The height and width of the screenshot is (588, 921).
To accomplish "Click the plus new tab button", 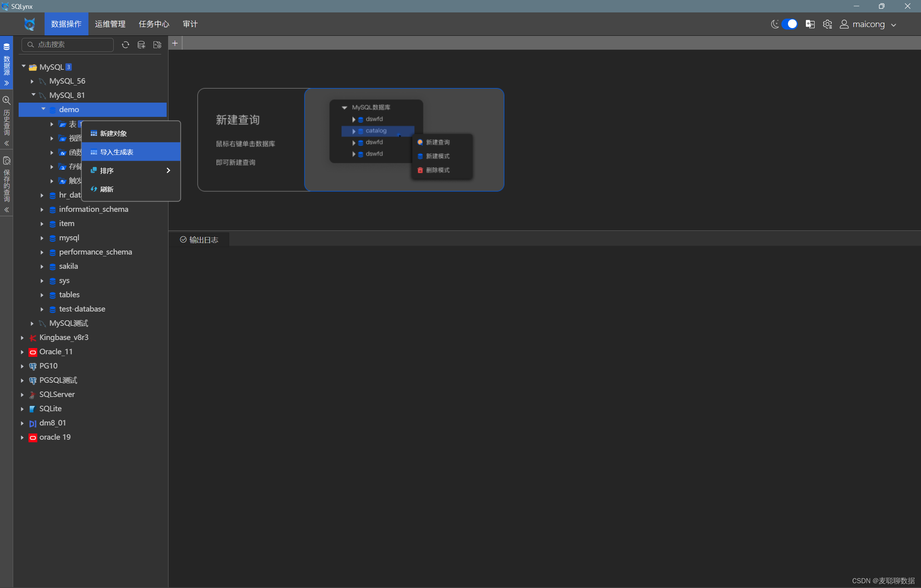I will (175, 43).
